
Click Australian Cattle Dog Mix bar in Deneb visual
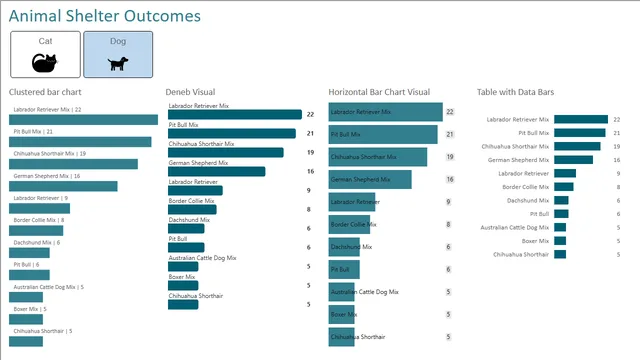[183, 266]
